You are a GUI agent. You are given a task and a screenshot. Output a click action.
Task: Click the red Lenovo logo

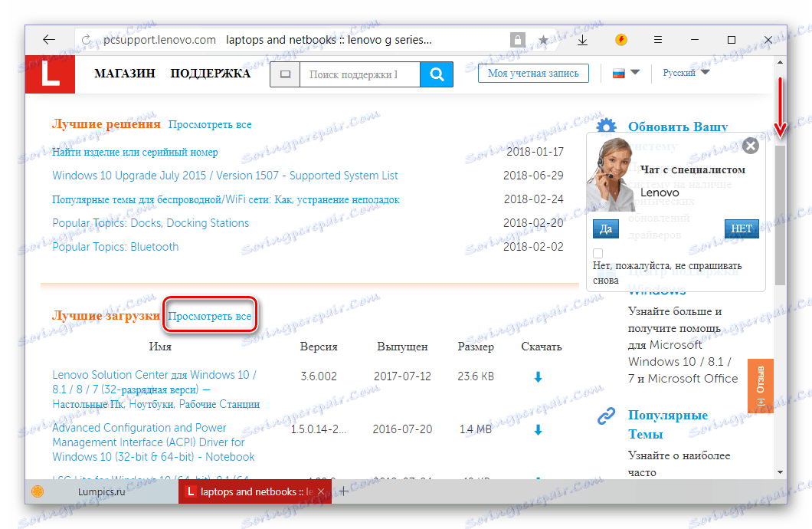(50, 74)
